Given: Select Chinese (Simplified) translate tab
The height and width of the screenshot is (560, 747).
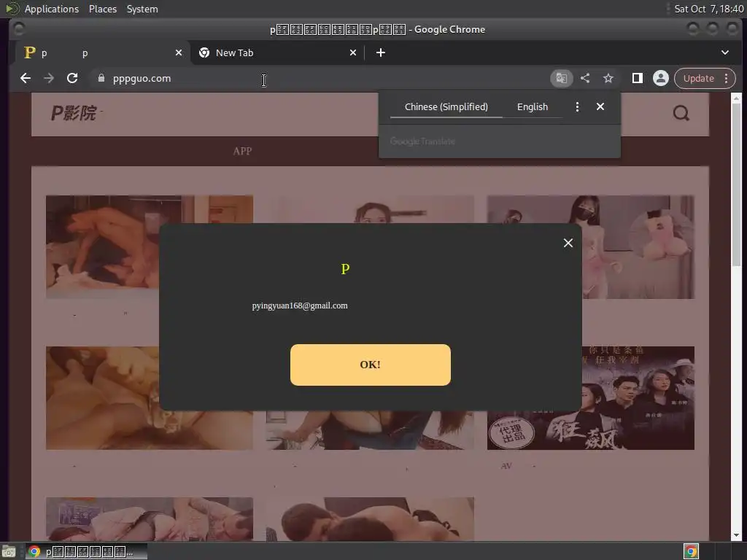Looking at the screenshot, I should pyautogui.click(x=446, y=106).
